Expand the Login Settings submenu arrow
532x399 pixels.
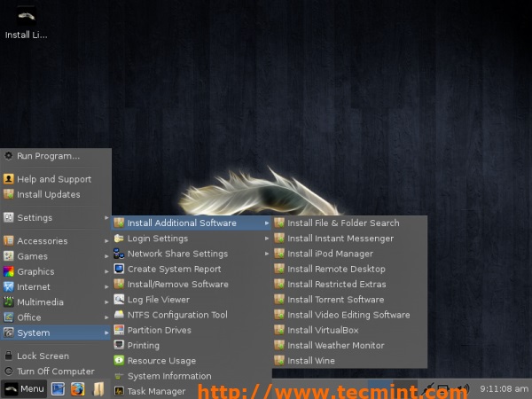pyautogui.click(x=267, y=239)
